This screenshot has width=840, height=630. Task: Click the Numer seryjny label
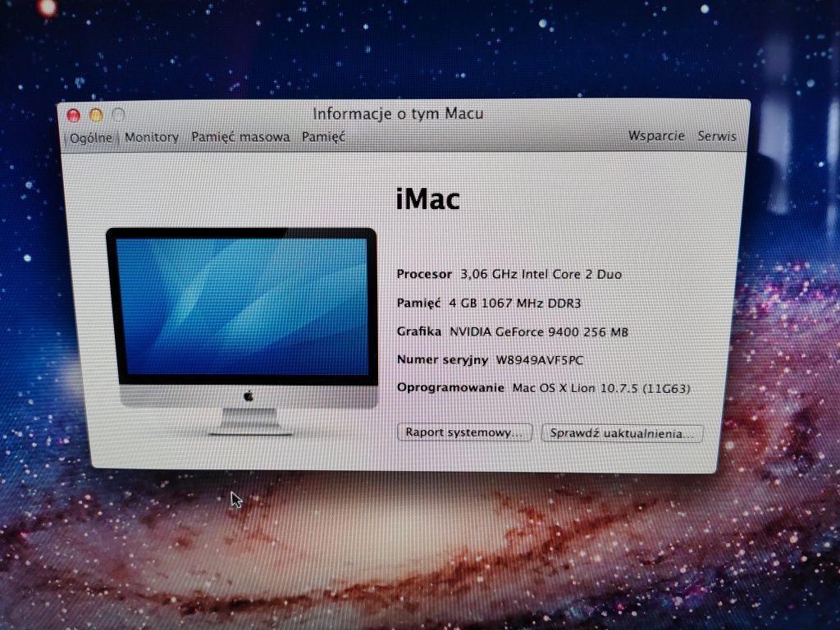[x=442, y=360]
